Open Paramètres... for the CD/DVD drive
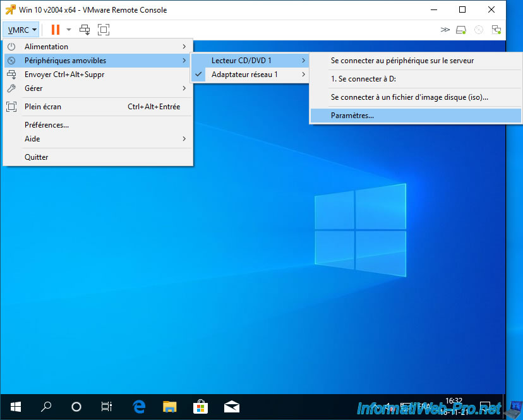Image resolution: width=523 pixels, height=420 pixels. point(416,116)
